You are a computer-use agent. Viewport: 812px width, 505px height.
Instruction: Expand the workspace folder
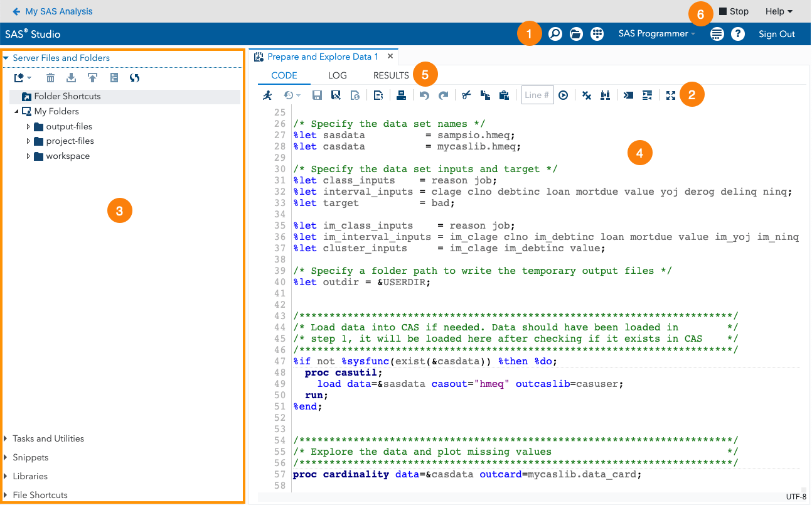tap(28, 156)
